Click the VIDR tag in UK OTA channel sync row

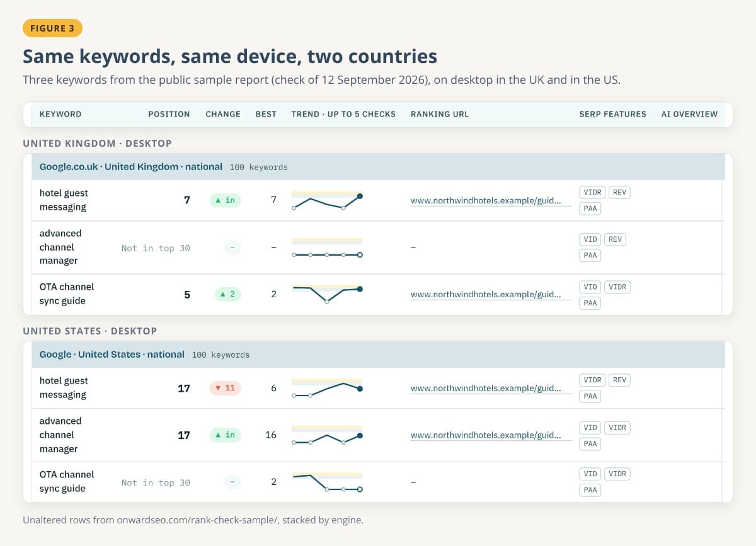[x=617, y=287]
